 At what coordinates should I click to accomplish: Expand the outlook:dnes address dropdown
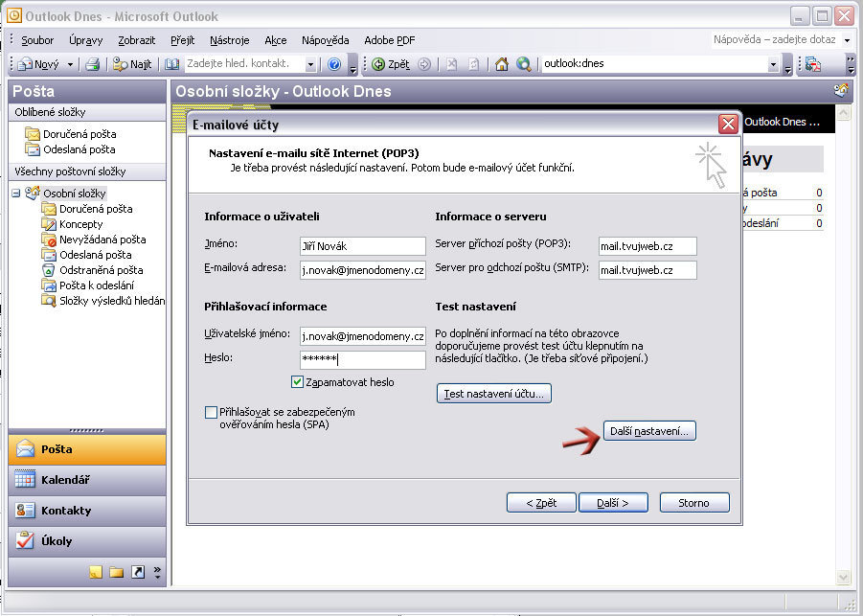(x=773, y=64)
